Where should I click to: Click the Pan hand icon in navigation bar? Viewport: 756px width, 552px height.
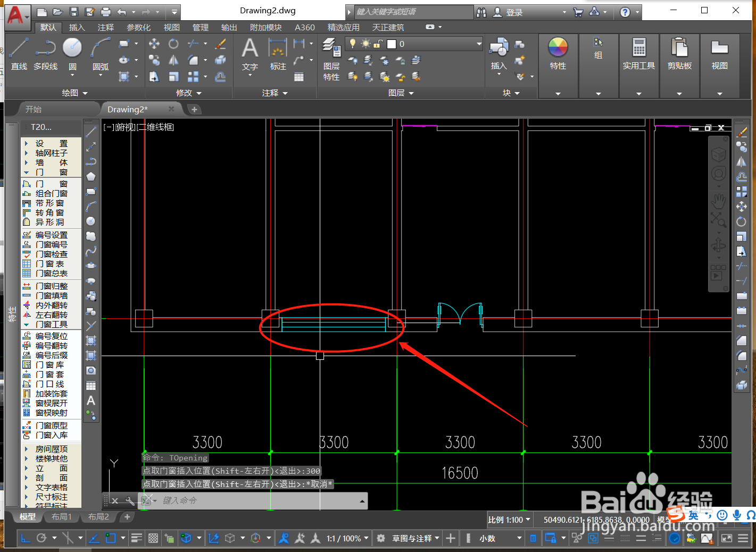pos(719,200)
